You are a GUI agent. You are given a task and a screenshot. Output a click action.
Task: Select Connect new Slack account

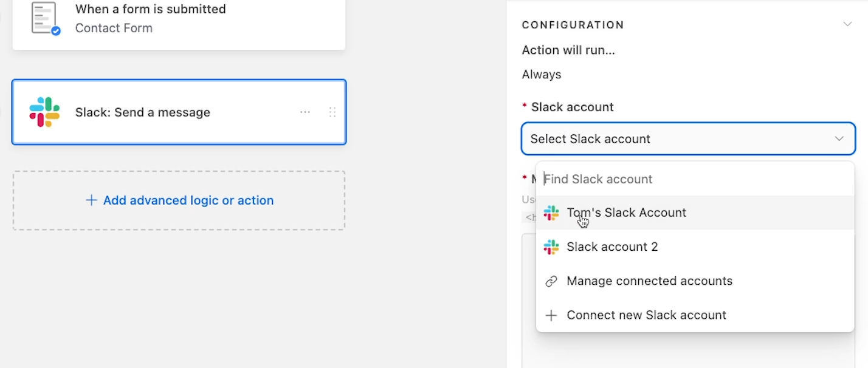[695, 315]
